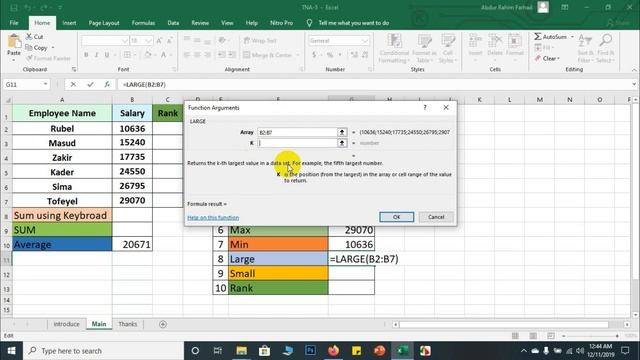Image resolution: width=640 pixels, height=360 pixels.
Task: Collapse the ribbon chevron
Action: pyautogui.click(x=634, y=70)
